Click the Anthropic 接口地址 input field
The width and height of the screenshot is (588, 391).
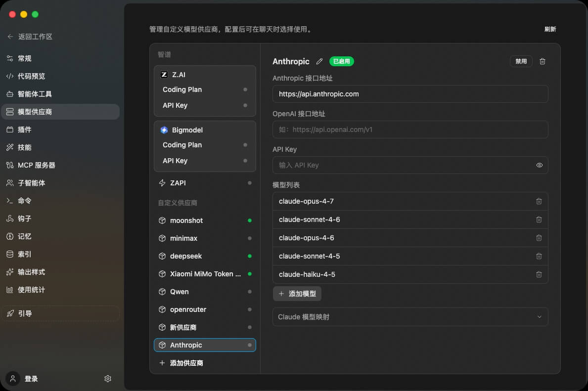tap(410, 94)
